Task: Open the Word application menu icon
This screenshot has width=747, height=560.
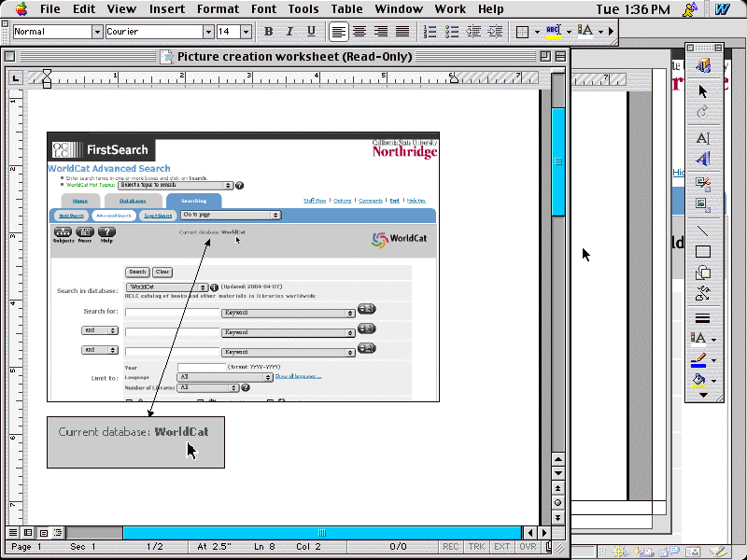Action: pos(722,9)
